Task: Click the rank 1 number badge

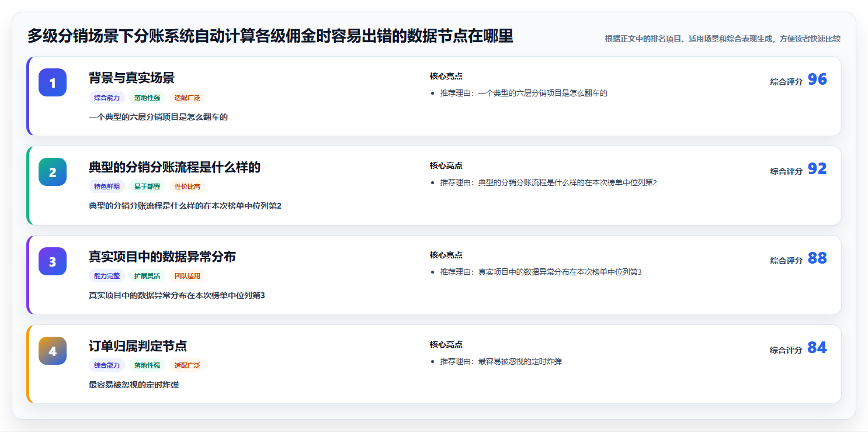Action: point(53,82)
